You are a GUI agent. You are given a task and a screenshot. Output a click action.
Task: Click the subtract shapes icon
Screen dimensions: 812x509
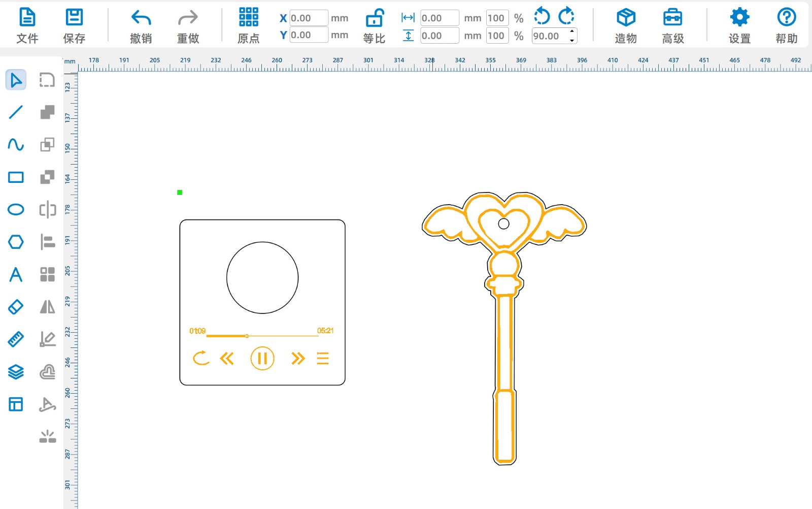tap(47, 177)
